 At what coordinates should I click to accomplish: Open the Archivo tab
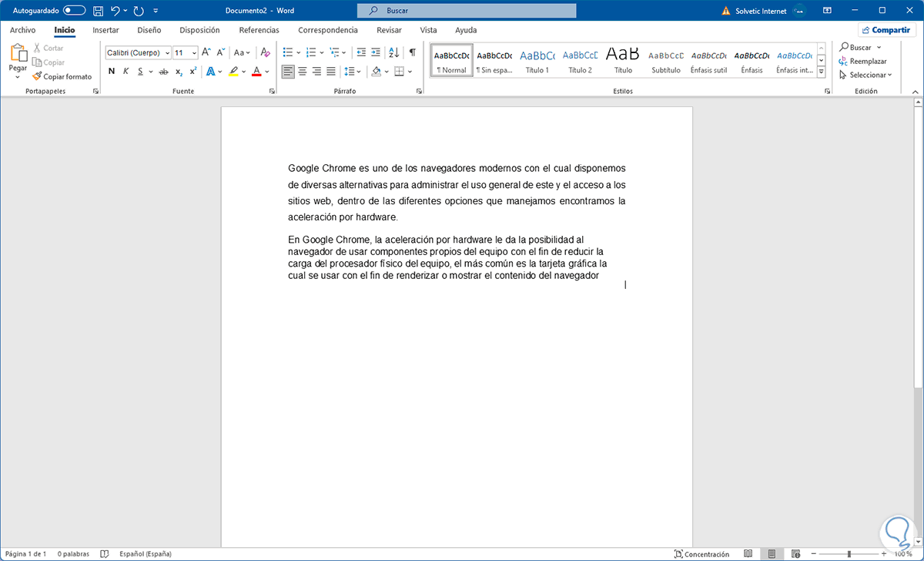[22, 30]
